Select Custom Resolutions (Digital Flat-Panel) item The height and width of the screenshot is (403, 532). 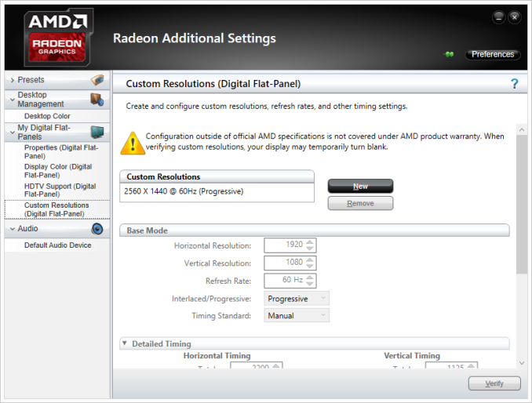56,209
